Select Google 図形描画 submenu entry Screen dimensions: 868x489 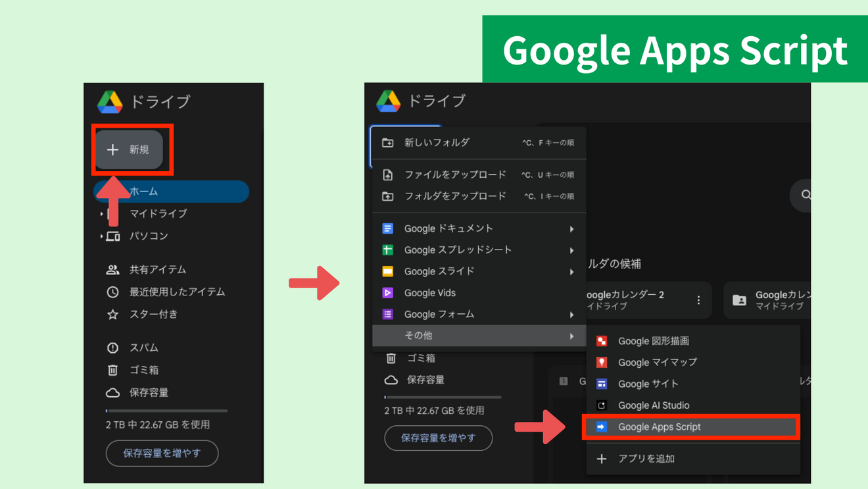(693, 341)
